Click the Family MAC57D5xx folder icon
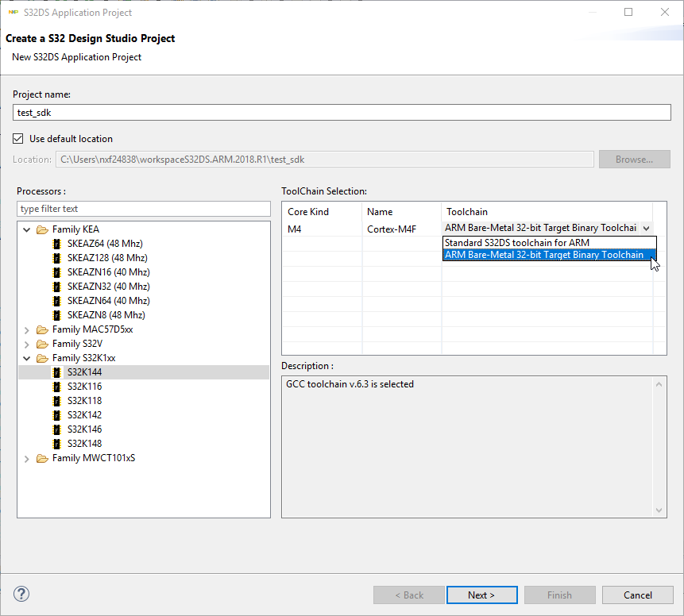Image resolution: width=684 pixels, height=616 pixels. click(42, 329)
